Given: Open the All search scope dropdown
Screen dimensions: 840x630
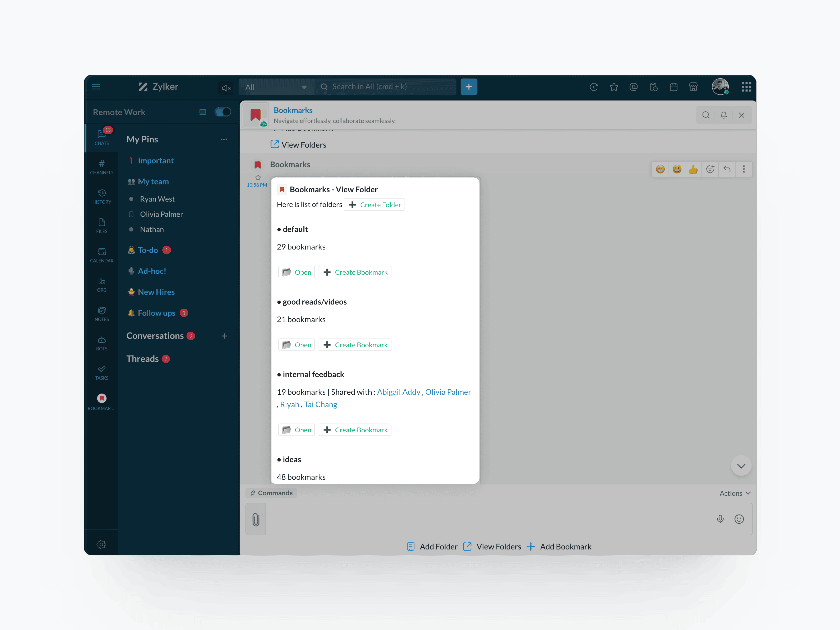Looking at the screenshot, I should click(x=276, y=87).
